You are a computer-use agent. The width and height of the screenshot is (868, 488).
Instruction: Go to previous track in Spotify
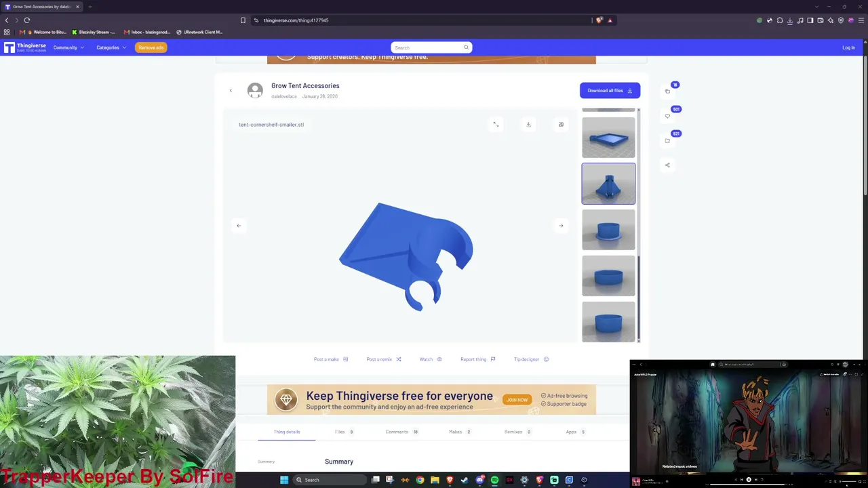click(x=741, y=480)
